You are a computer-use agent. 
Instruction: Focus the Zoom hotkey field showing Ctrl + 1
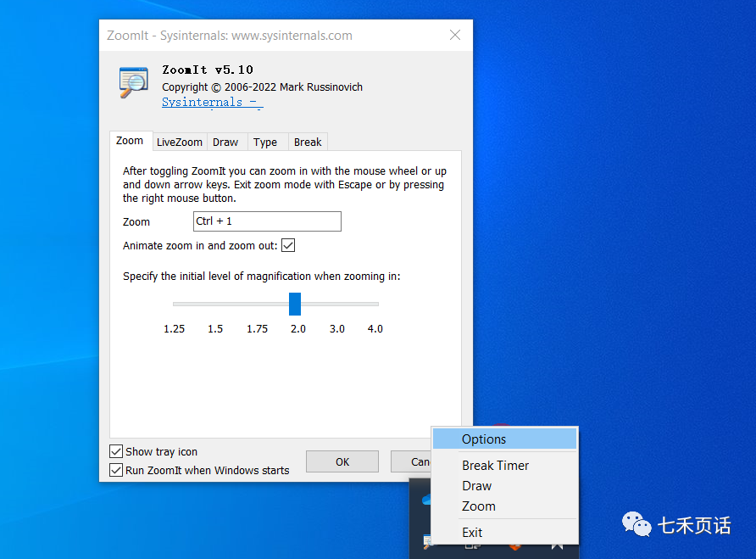[x=267, y=221]
